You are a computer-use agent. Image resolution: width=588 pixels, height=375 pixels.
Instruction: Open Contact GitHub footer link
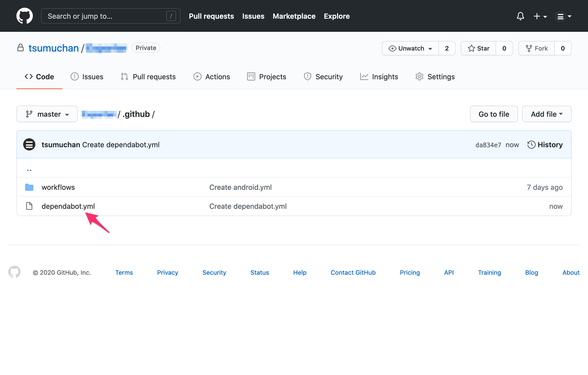tap(353, 272)
